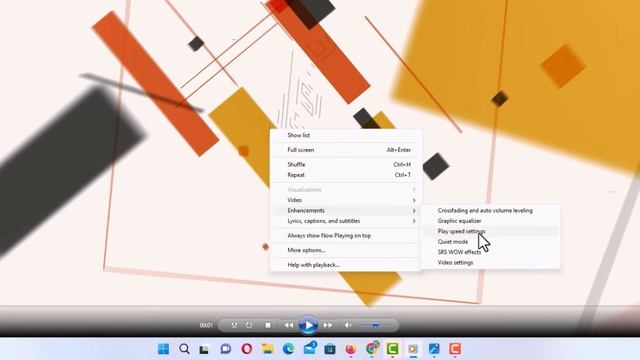The image size is (640, 360).
Task: Open Microsoft Store from taskbar
Action: point(330,349)
